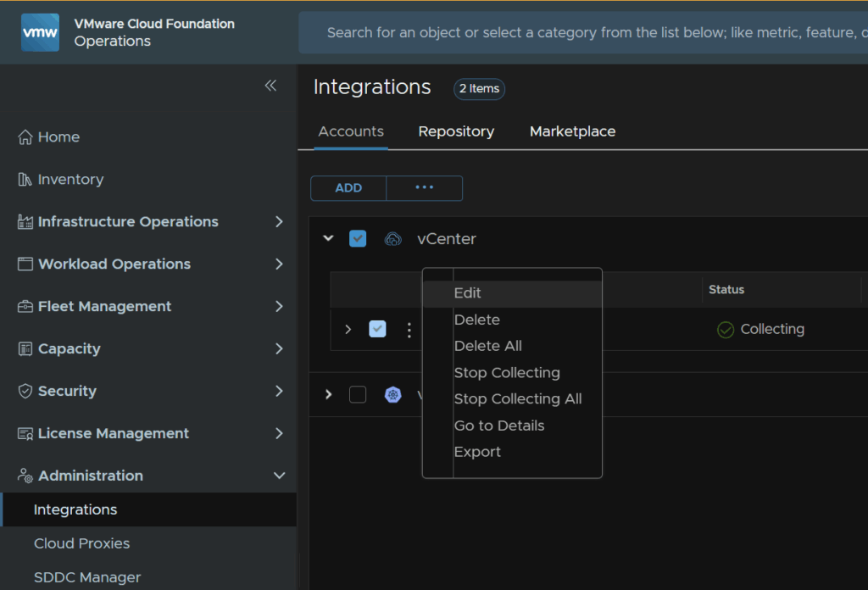Expand the Infrastructure Operations menu chevron

click(x=279, y=221)
